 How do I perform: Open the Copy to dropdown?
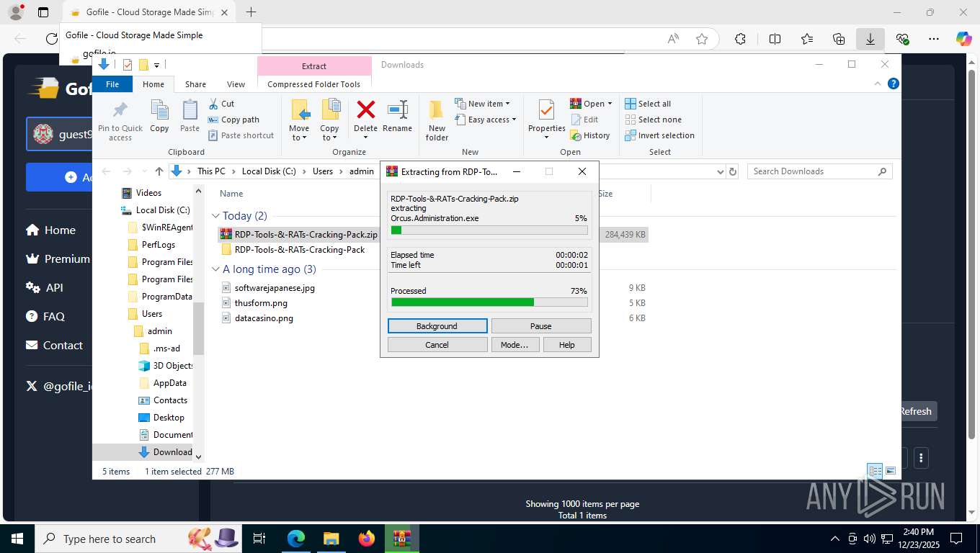[329, 120]
